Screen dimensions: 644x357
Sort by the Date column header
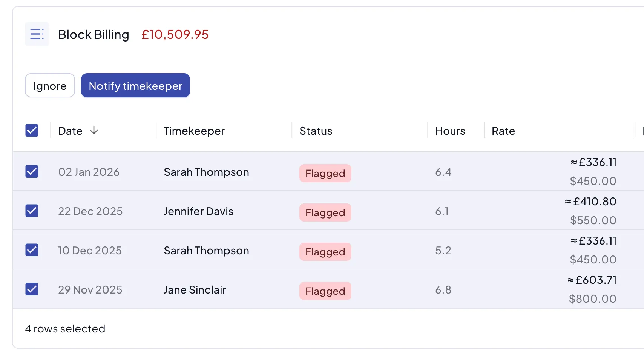tap(71, 131)
